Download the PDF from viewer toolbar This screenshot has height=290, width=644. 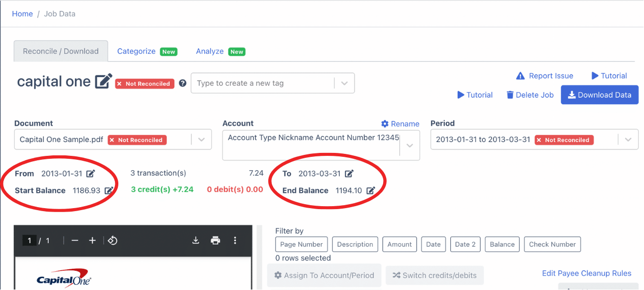tap(196, 240)
